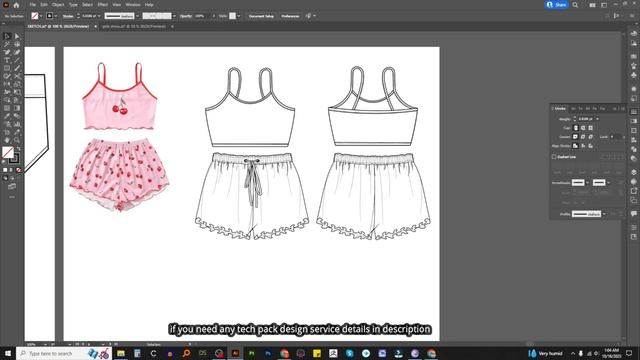Select the Rectangle tool

7,68
